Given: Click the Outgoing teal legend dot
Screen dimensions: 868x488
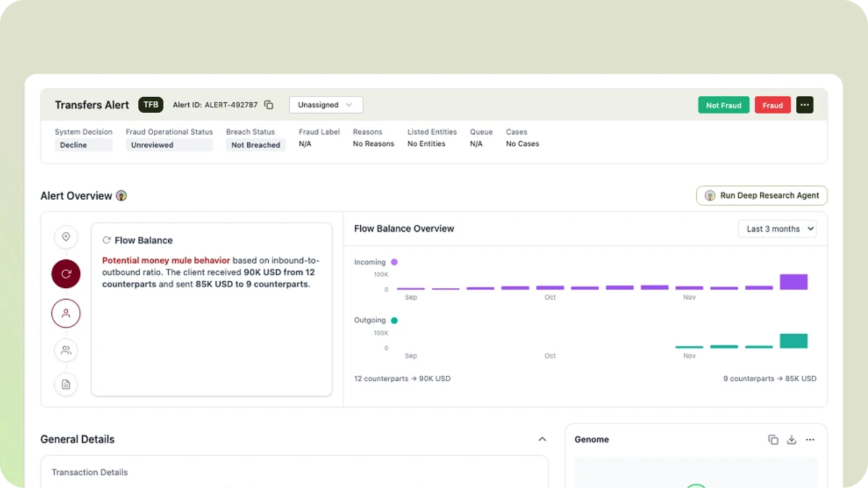Looking at the screenshot, I should 394,321.
